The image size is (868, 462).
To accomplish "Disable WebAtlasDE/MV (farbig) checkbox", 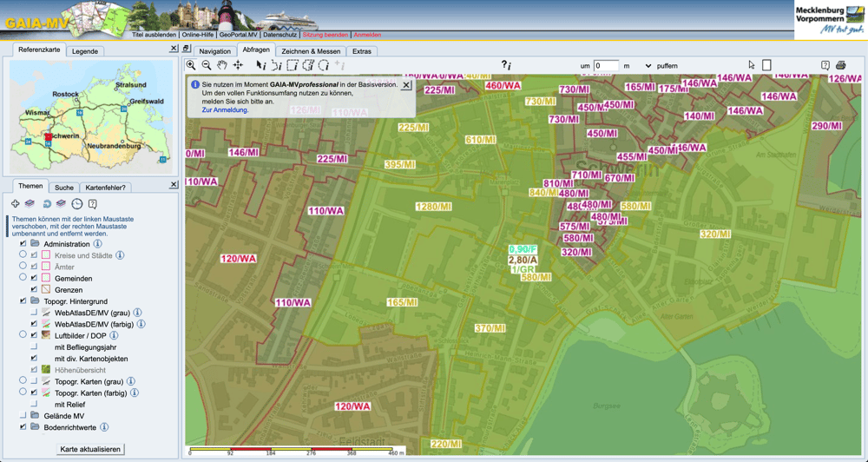I will 35,324.
